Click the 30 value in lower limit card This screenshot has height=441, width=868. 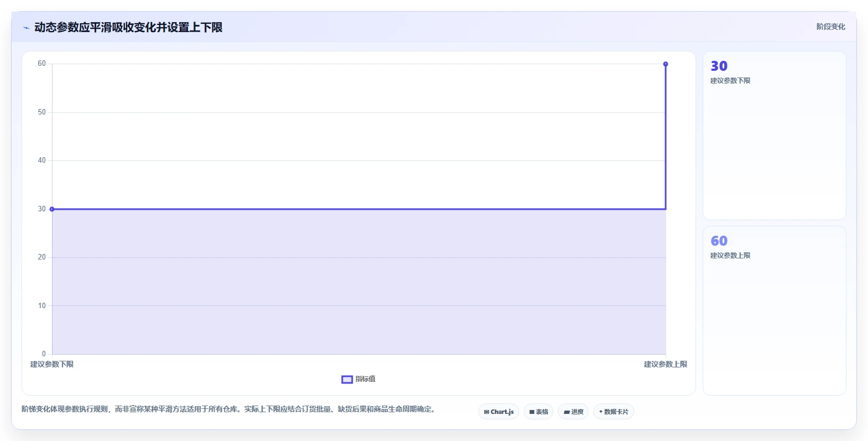pyautogui.click(x=719, y=66)
